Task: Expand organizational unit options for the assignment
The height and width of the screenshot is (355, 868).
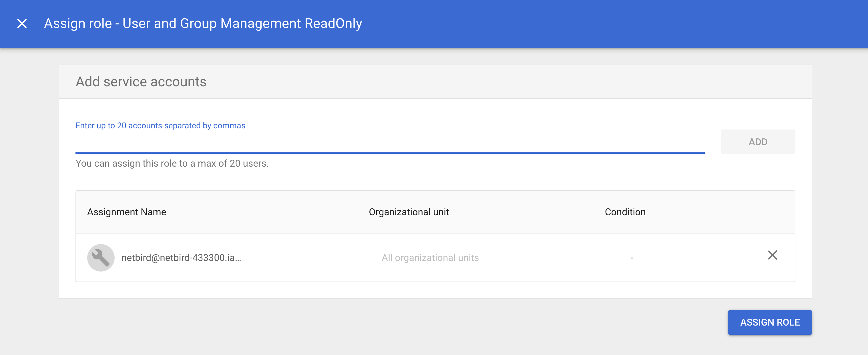Action: click(x=430, y=258)
